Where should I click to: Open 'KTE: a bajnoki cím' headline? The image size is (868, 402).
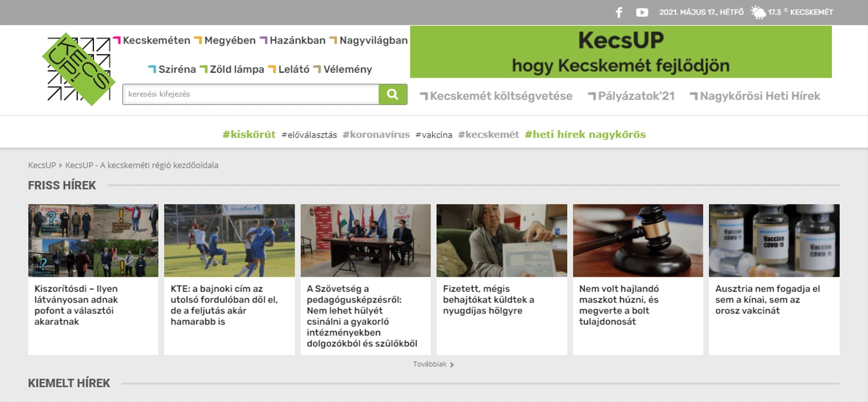click(224, 305)
